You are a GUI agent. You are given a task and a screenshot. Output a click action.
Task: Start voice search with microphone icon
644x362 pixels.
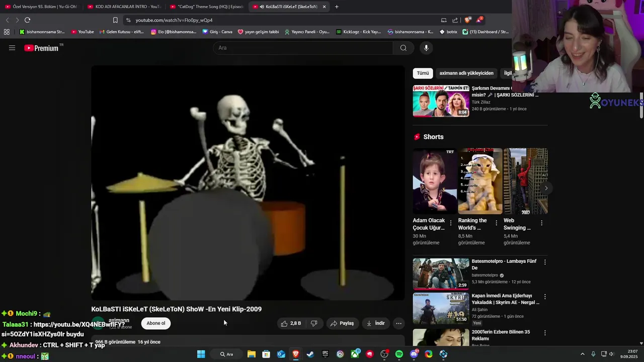tap(426, 48)
